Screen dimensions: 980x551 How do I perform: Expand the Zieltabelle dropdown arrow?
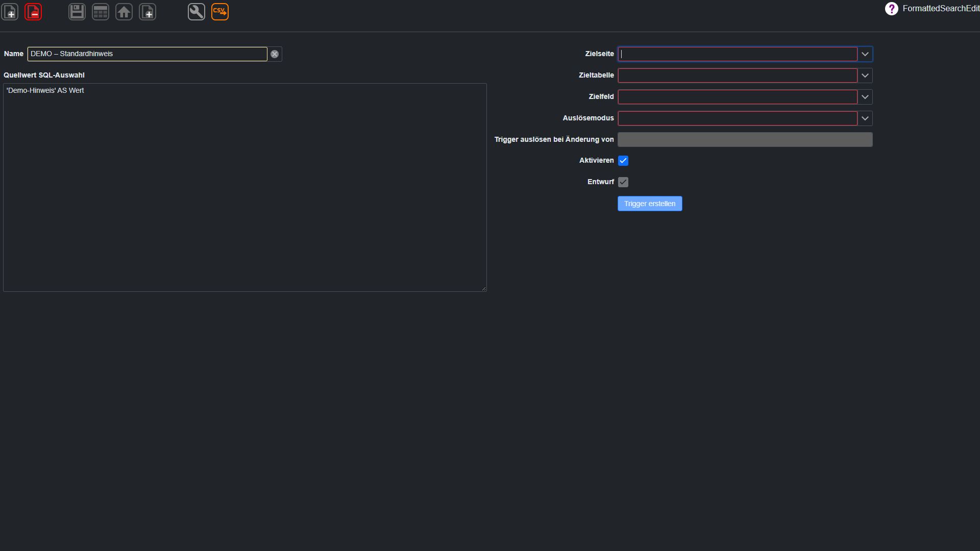865,76
